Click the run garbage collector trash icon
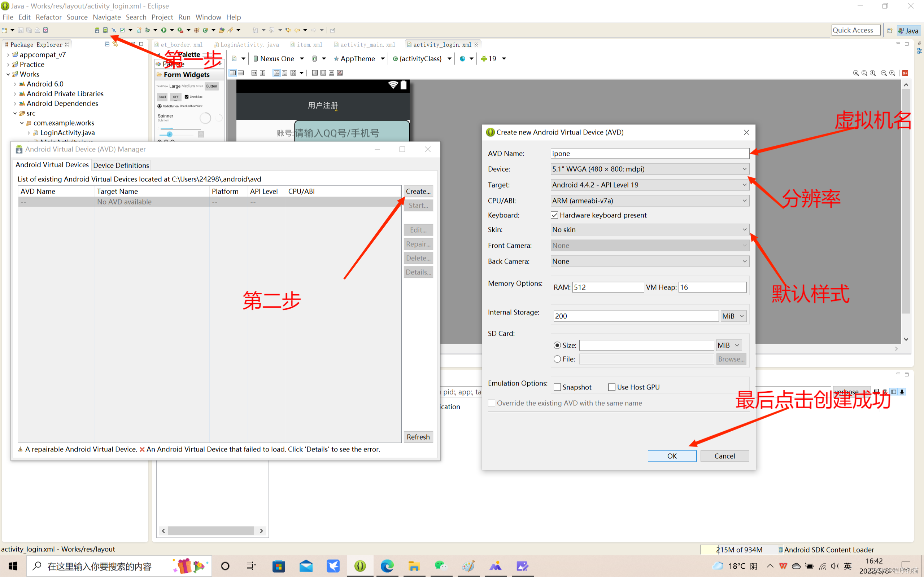The image size is (924, 577). [x=780, y=550]
